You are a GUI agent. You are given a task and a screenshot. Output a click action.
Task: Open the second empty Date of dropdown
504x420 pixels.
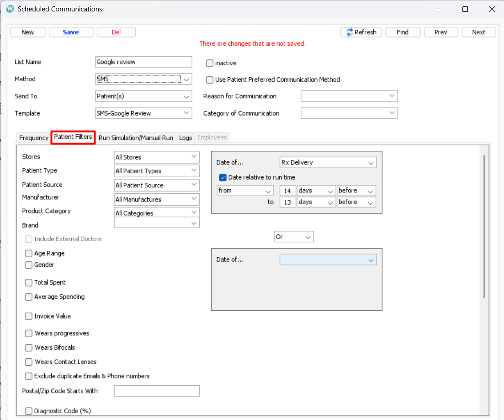click(328, 260)
